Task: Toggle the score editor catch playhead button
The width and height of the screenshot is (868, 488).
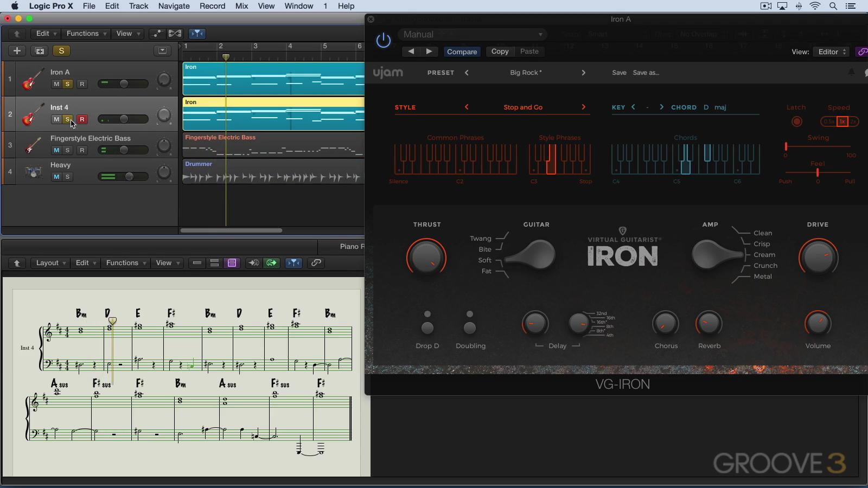Action: (x=293, y=263)
